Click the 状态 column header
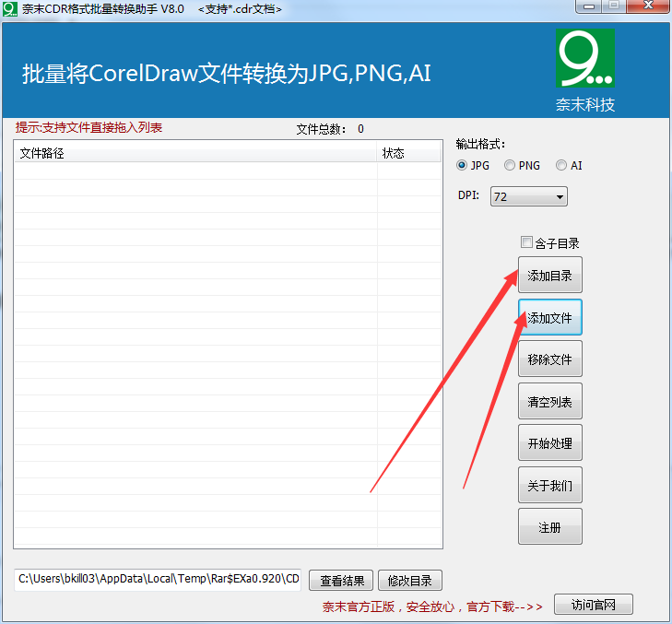672x624 pixels. 408,153
